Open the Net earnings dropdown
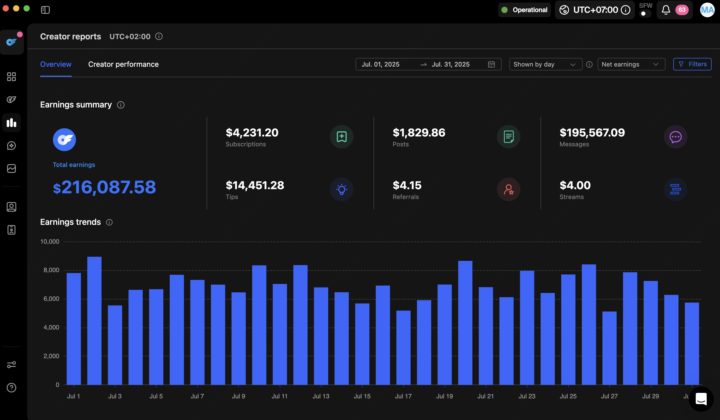The width and height of the screenshot is (720, 420). coord(631,64)
